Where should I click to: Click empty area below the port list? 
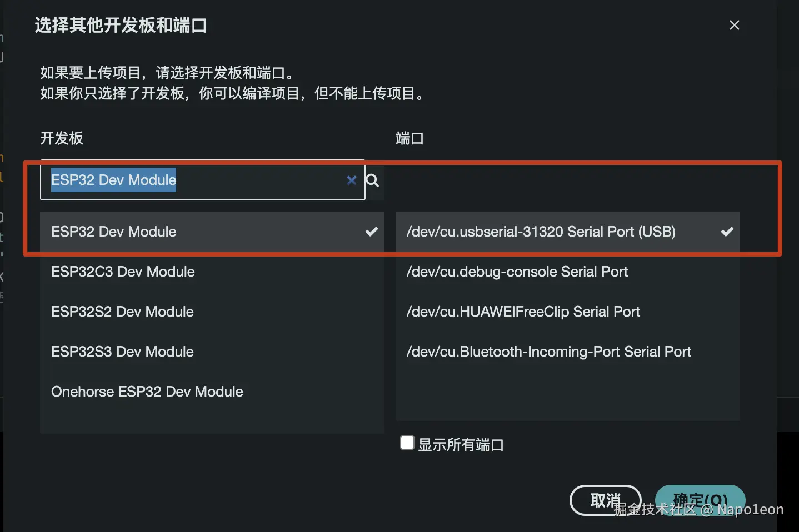point(567,395)
